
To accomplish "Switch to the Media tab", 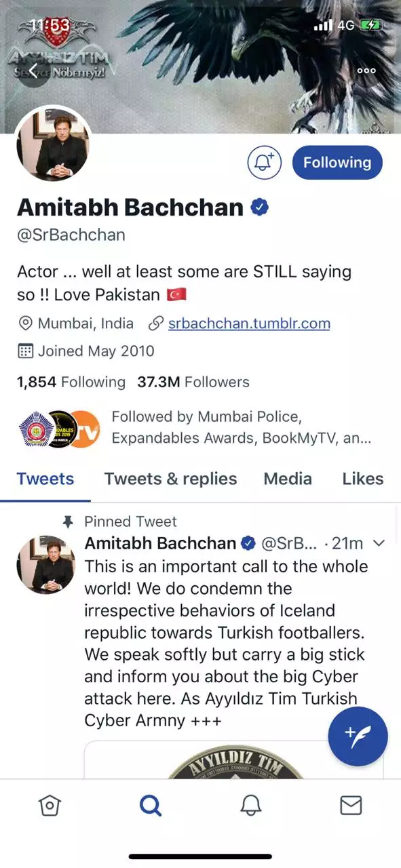I will pos(288,479).
